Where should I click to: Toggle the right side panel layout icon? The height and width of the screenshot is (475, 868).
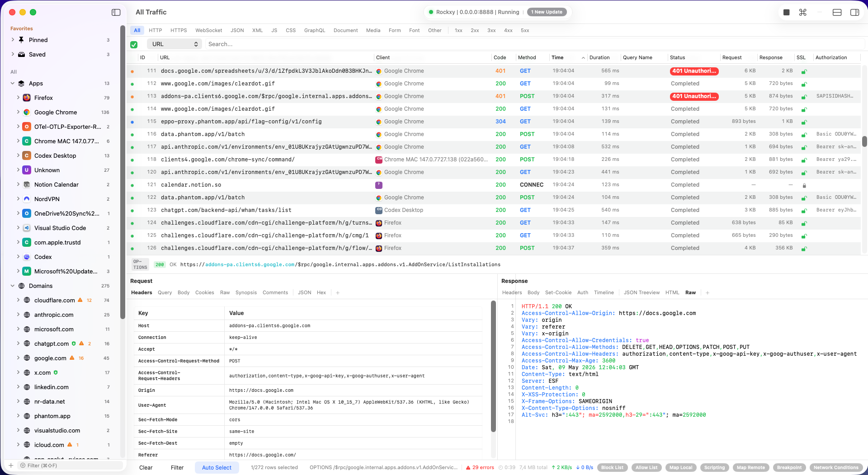click(x=855, y=12)
